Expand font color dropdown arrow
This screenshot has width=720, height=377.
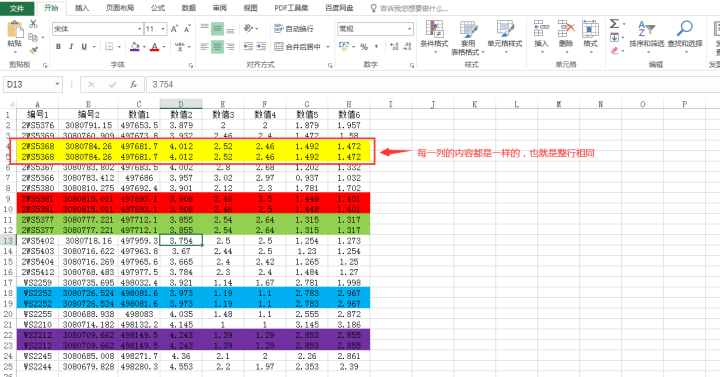(x=164, y=47)
